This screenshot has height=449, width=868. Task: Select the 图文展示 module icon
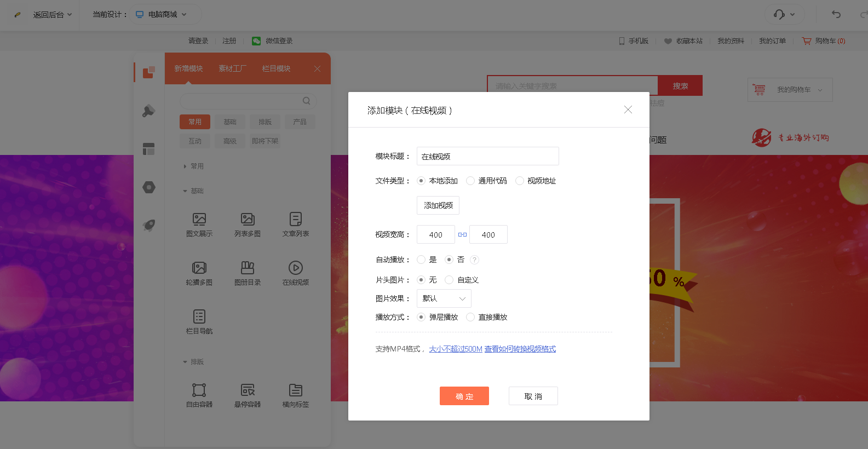coord(199,220)
